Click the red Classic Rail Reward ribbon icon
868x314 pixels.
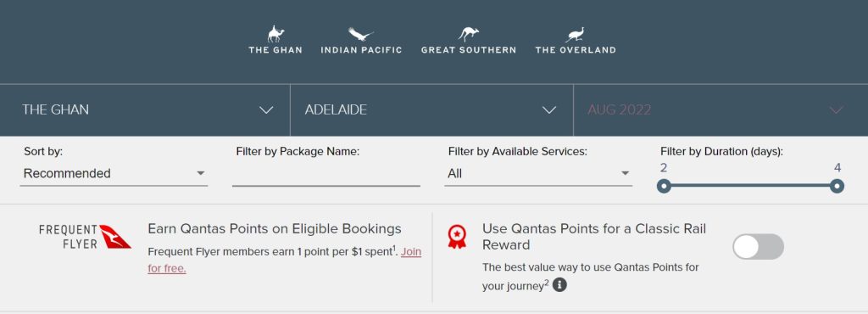tap(457, 237)
